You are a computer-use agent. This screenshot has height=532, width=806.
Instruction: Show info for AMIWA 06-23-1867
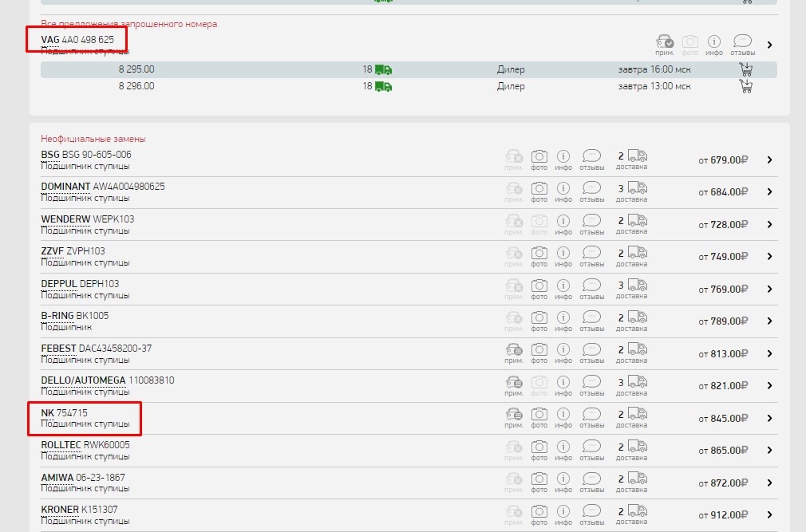[563, 483]
